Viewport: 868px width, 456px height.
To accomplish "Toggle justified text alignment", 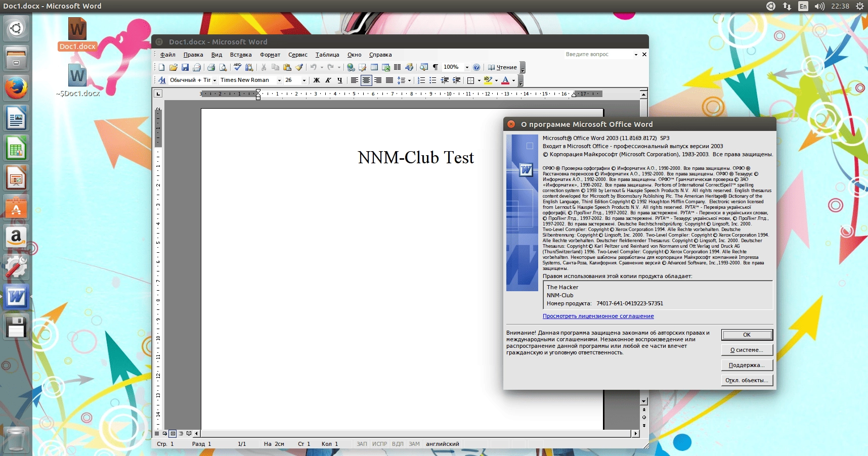I will click(x=389, y=80).
